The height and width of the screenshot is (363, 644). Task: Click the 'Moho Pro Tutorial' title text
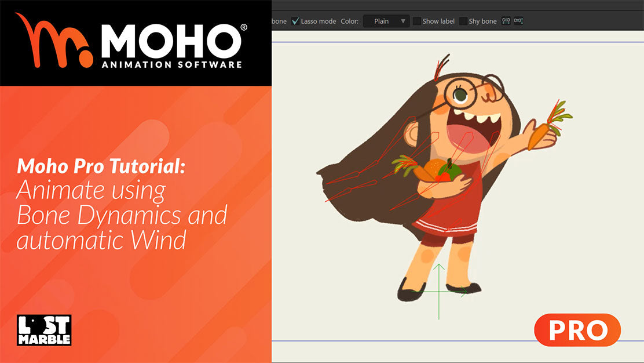pos(101,167)
